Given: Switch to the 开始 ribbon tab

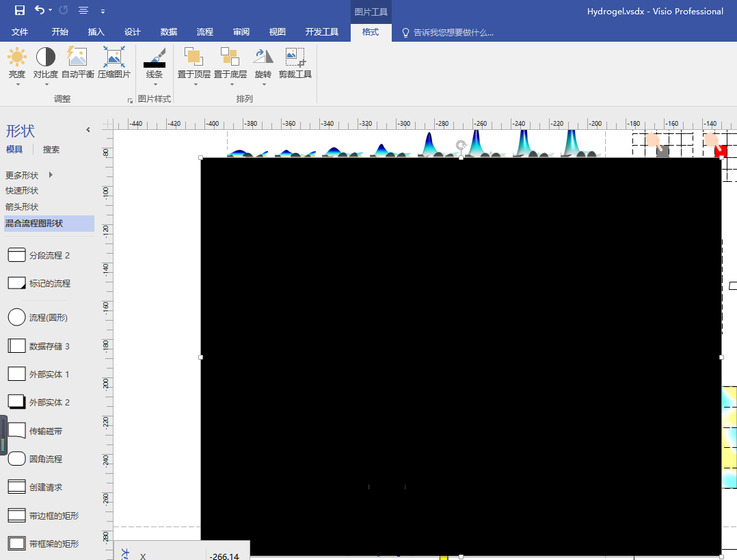Looking at the screenshot, I should pyautogui.click(x=59, y=32).
